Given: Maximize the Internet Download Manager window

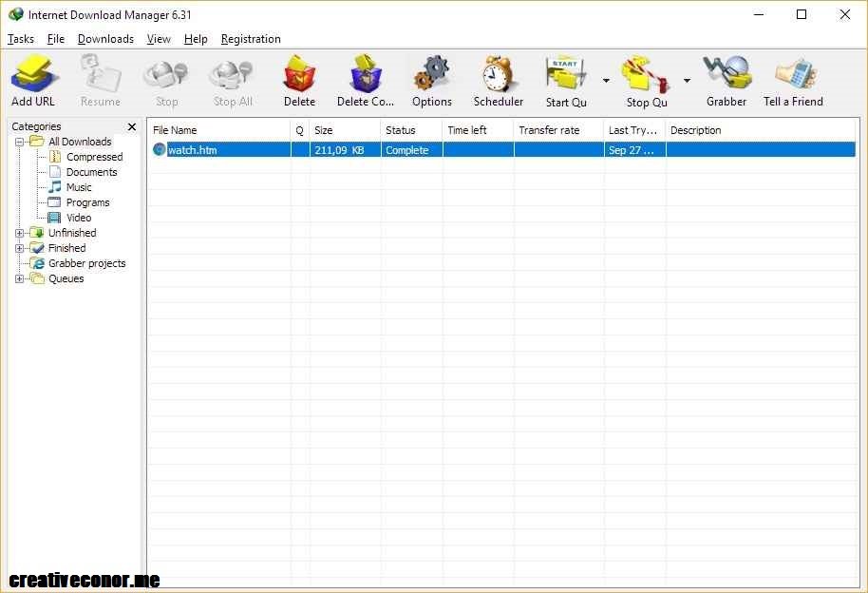Looking at the screenshot, I should click(801, 14).
